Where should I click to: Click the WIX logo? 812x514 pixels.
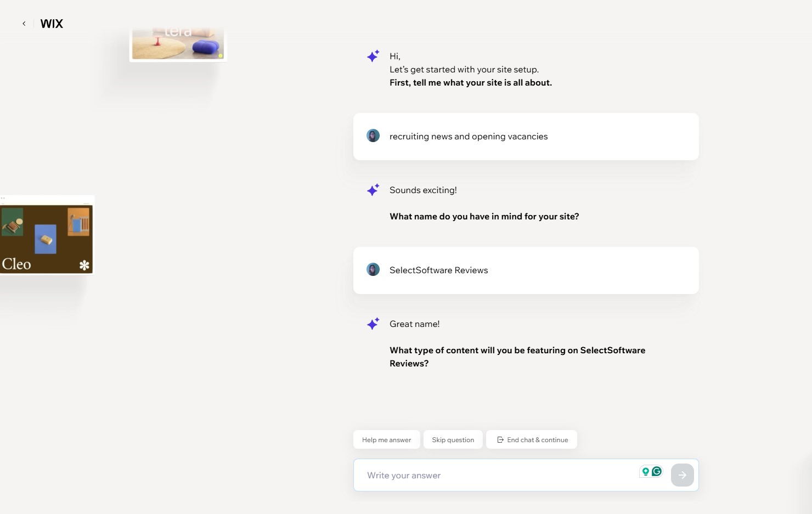coord(51,24)
